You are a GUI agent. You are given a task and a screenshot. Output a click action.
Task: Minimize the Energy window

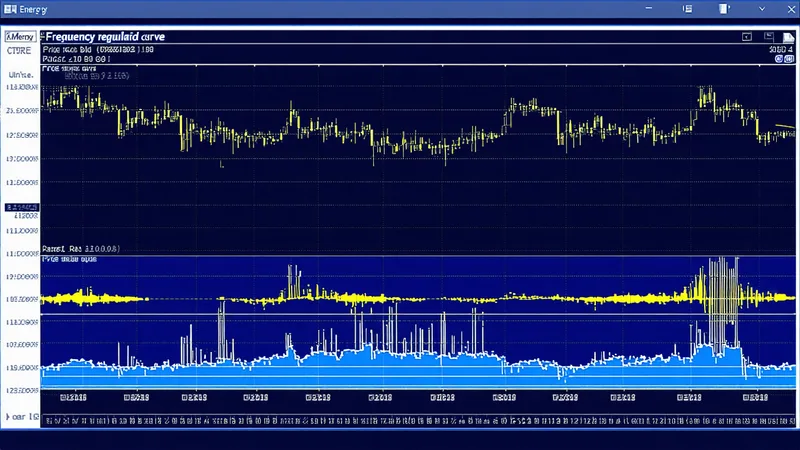648,8
